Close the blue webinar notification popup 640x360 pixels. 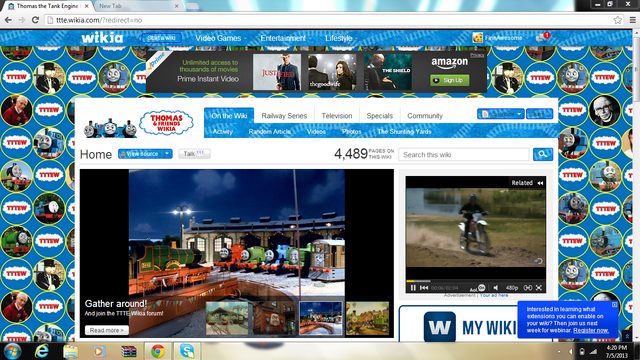[615, 304]
